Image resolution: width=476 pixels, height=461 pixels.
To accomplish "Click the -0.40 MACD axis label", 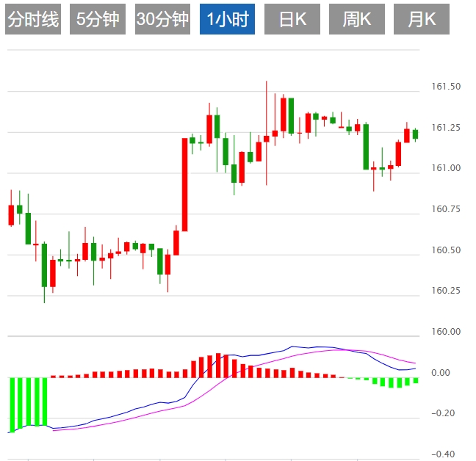I will (x=443, y=454).
